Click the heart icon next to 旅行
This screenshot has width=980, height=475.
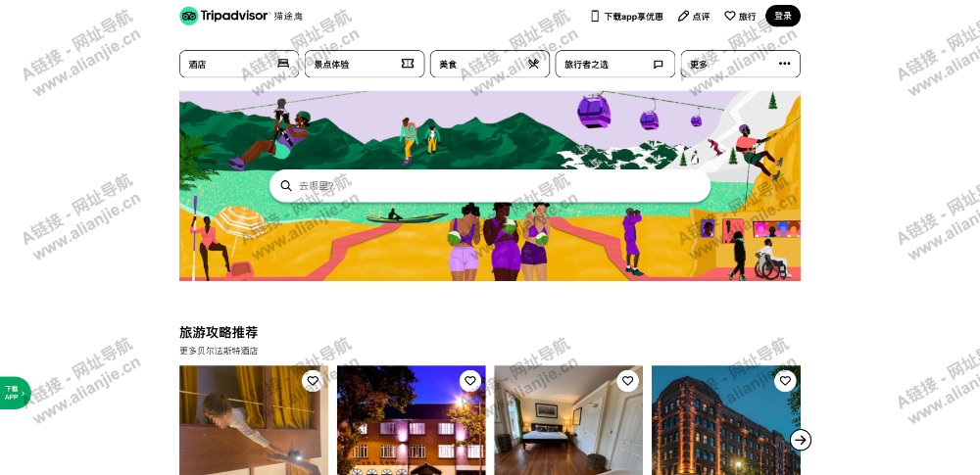point(730,17)
